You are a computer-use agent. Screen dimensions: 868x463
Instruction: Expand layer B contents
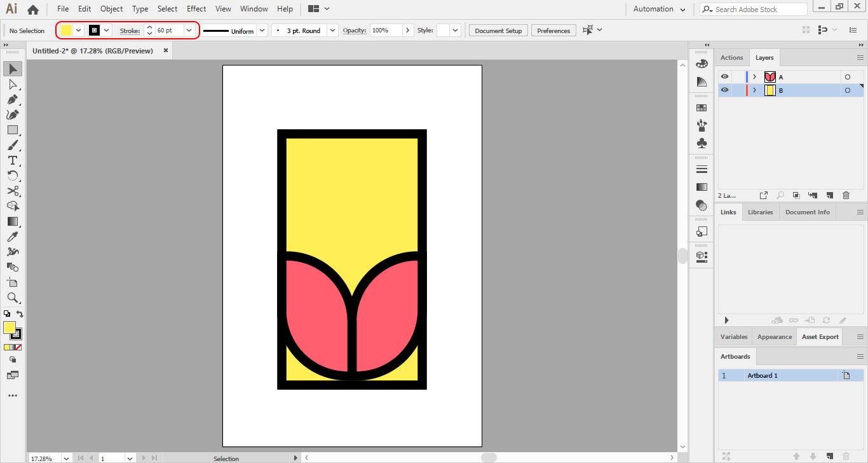pyautogui.click(x=754, y=90)
